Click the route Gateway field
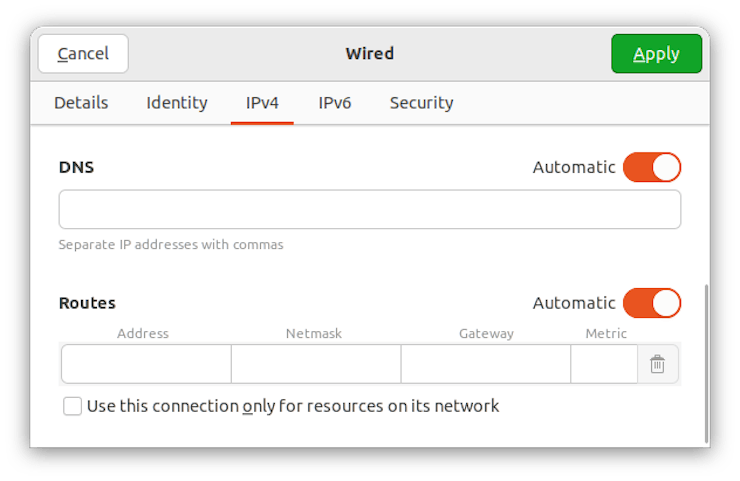 486,365
